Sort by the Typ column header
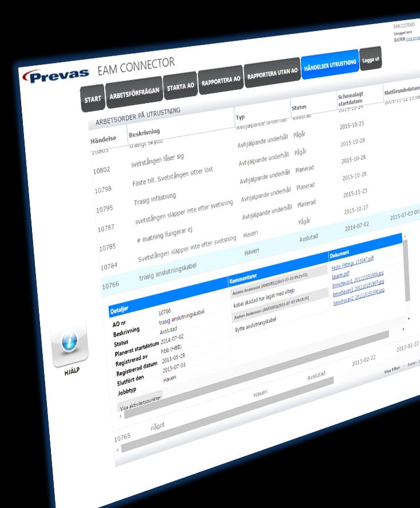The image size is (420, 508). click(x=240, y=117)
